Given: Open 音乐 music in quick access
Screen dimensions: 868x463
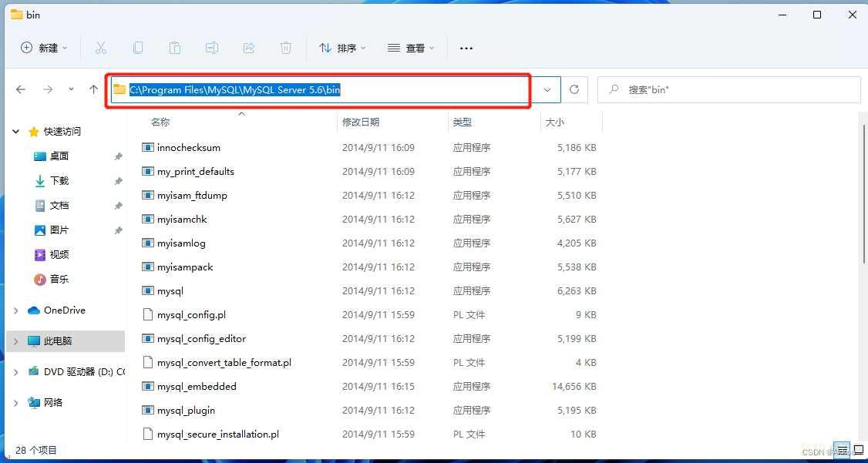Looking at the screenshot, I should pos(59,280).
